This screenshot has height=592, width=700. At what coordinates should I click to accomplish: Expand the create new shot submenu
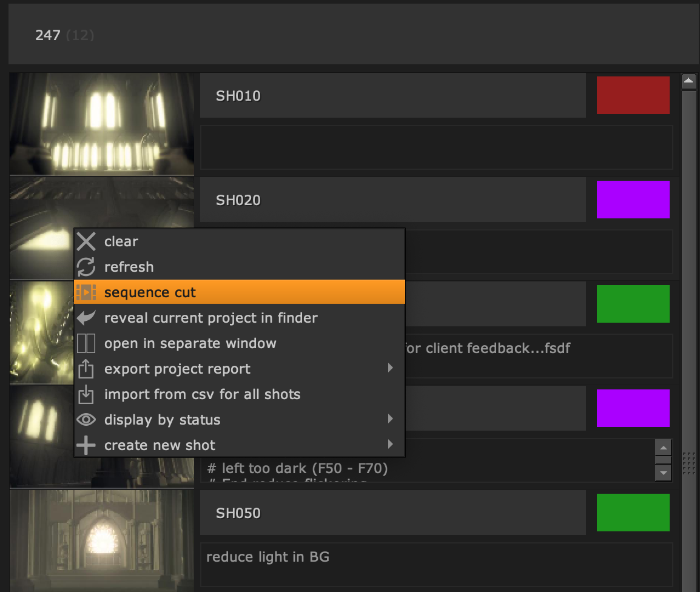click(391, 444)
